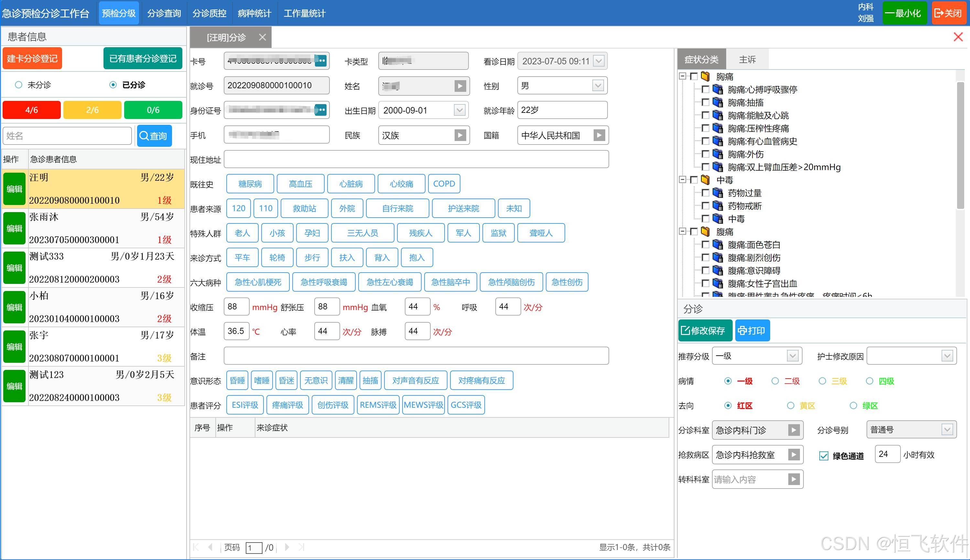Toggle the 绿色通道 checkbox
The image size is (970, 560).
pos(824,456)
